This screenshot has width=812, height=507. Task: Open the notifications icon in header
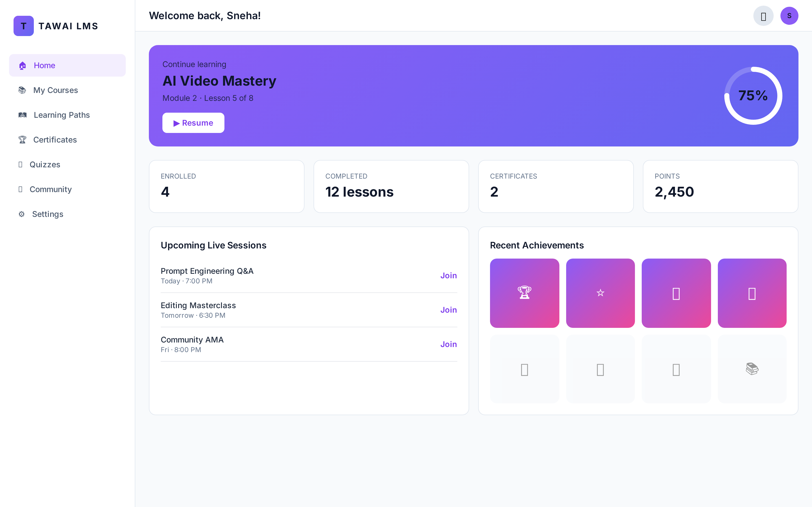[x=763, y=16]
